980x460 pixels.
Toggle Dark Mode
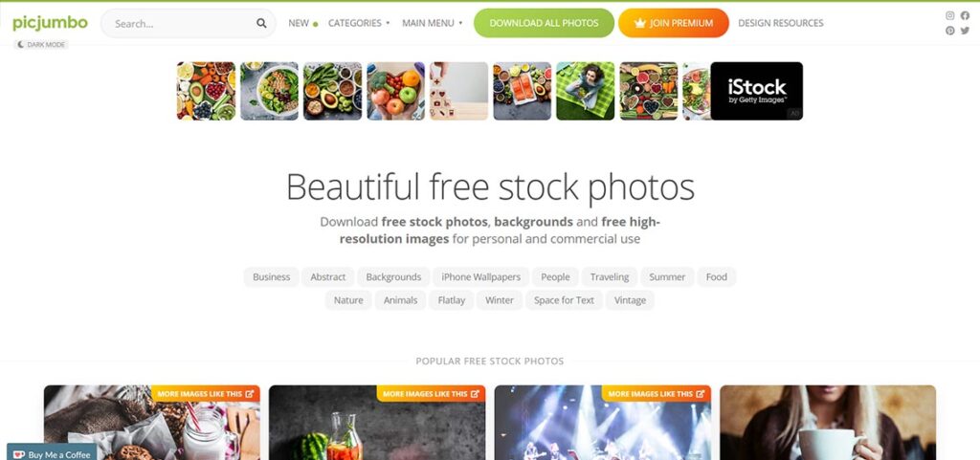point(41,45)
